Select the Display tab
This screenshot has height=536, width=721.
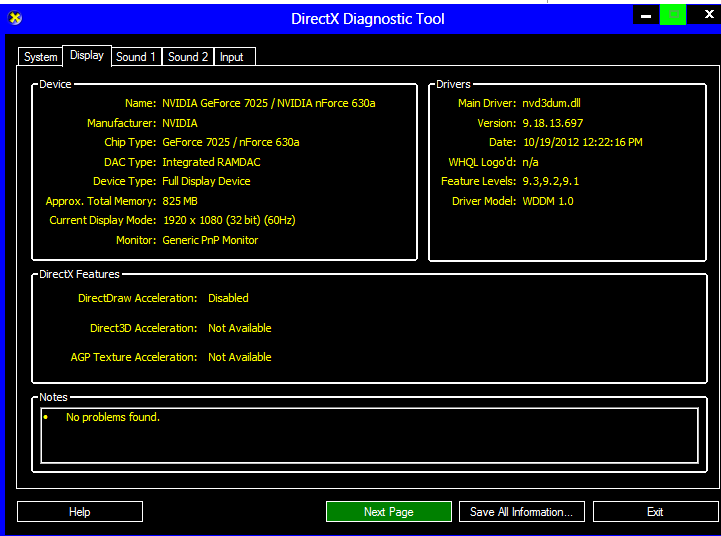tap(86, 56)
